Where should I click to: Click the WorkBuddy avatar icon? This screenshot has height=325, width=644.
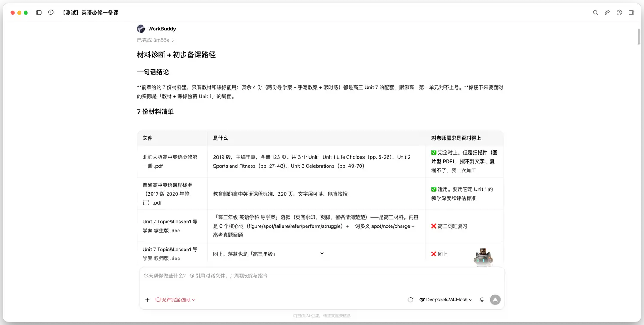click(141, 29)
